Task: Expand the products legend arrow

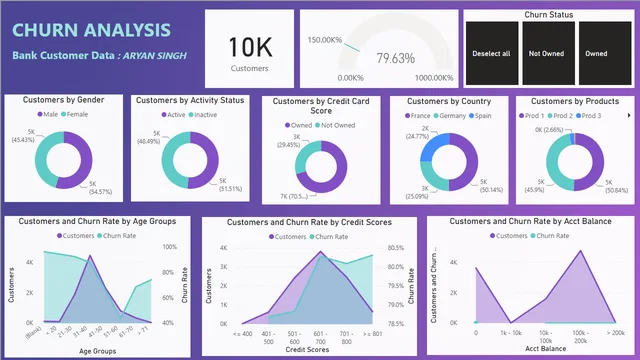Action: click(629, 116)
